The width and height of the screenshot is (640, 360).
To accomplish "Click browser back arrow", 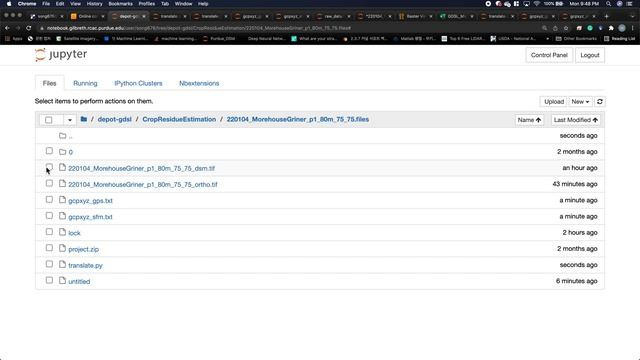I will pos(7,28).
